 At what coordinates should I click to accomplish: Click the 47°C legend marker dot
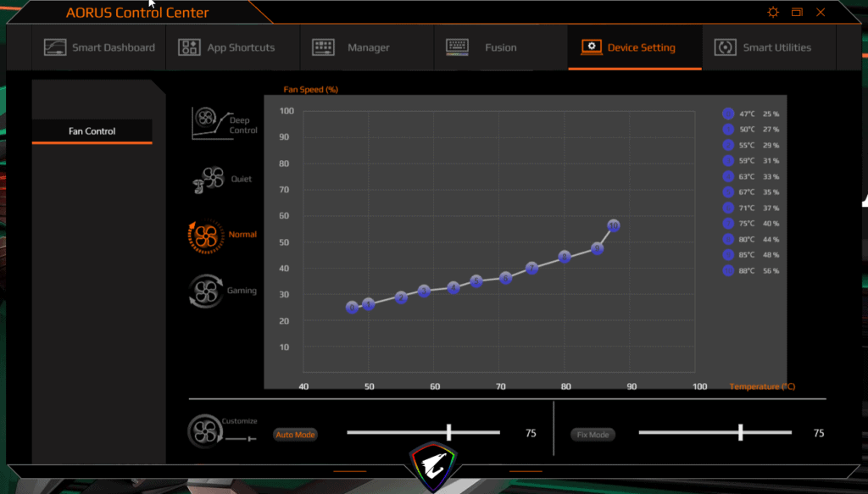click(727, 114)
